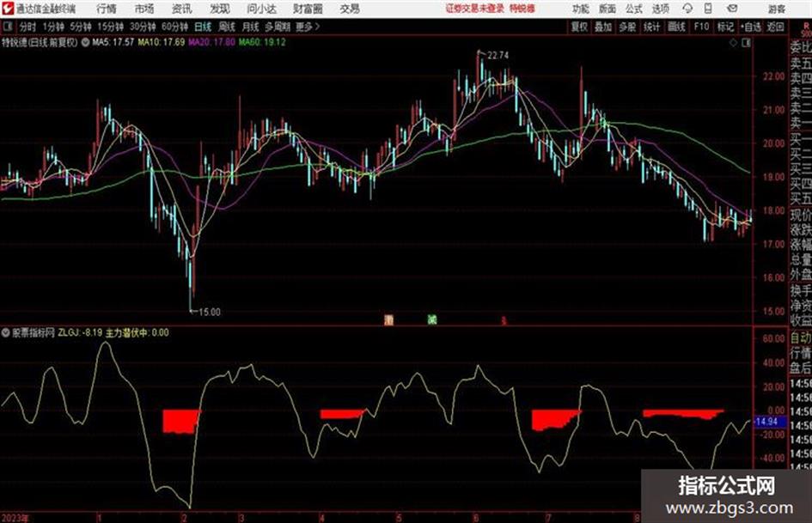
Task: Switch to the 30分钟 period tab
Action: [x=143, y=27]
